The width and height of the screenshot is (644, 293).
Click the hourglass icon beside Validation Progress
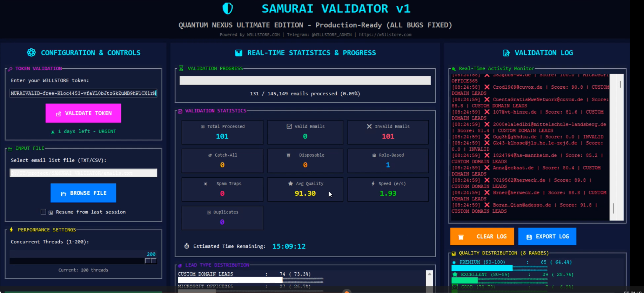[181, 68]
